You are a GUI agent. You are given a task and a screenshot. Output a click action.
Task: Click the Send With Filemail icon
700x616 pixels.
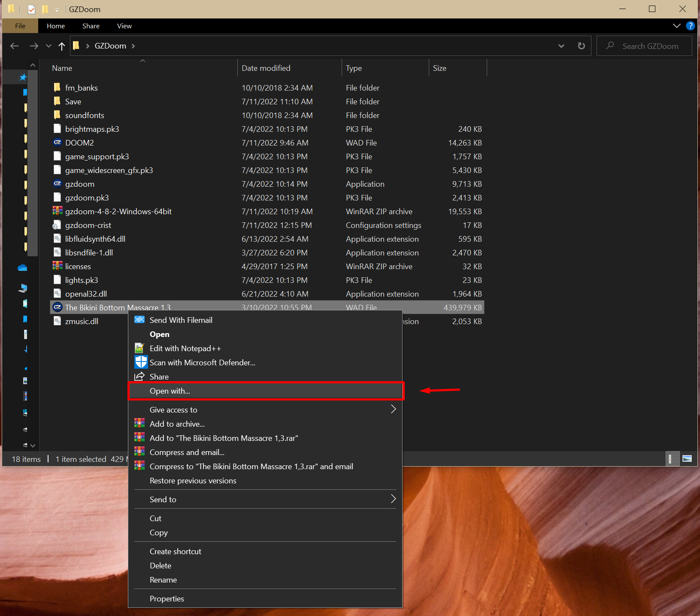(139, 320)
